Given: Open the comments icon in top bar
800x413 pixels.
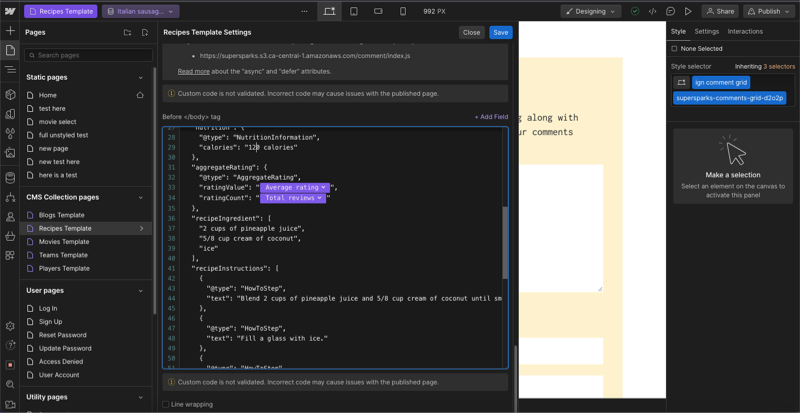Looking at the screenshot, I should 670,11.
